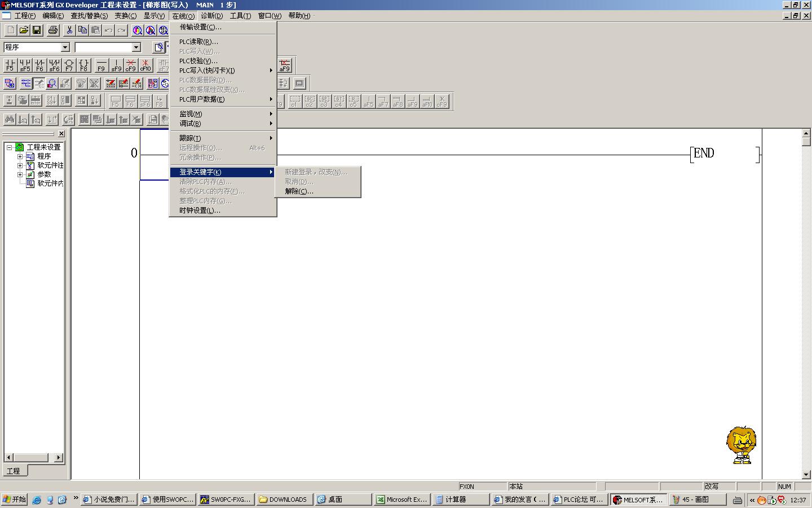Expand the 程序 tree node
This screenshot has height=508, width=812.
pyautogui.click(x=20, y=156)
